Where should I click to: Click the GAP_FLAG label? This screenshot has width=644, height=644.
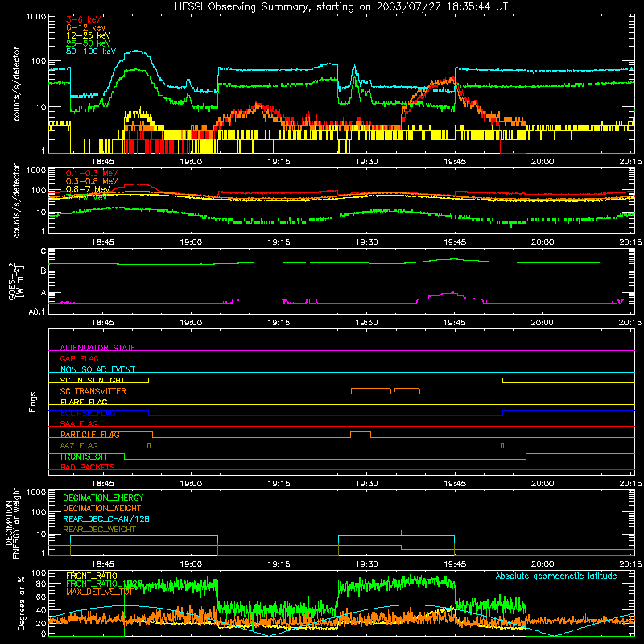[x=79, y=358]
